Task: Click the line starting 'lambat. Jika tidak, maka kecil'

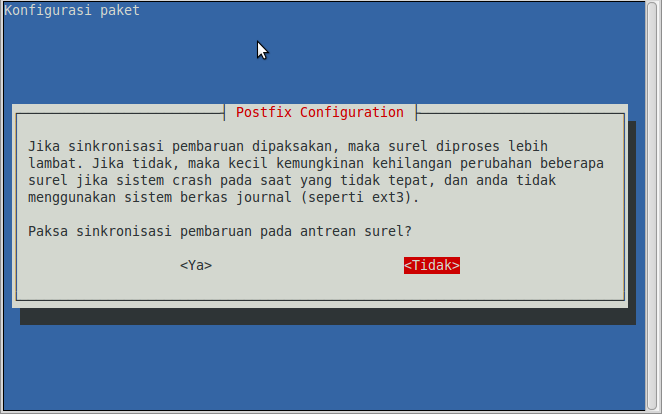Action: 316,163
